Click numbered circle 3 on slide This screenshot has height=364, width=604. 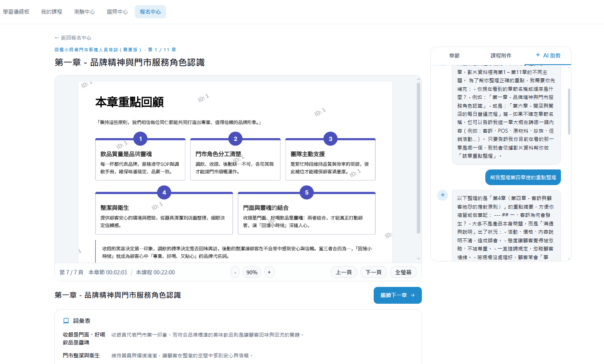[x=331, y=139]
